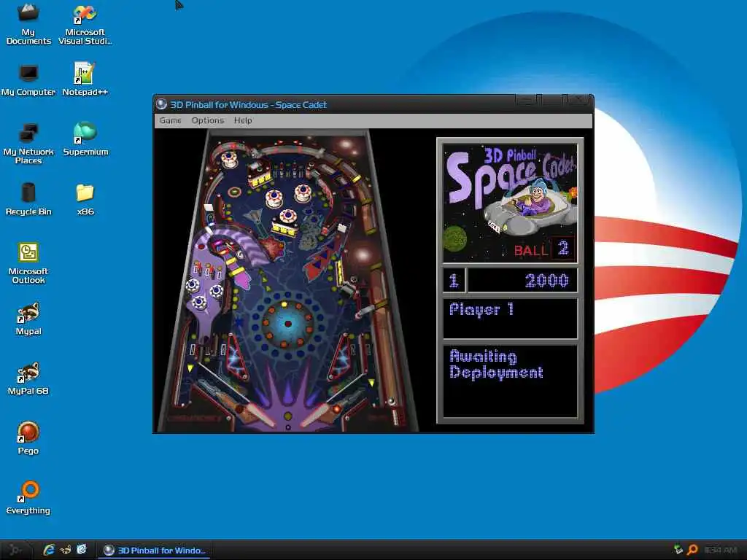The height and width of the screenshot is (560, 747).
Task: Open the Game menu
Action: (170, 120)
